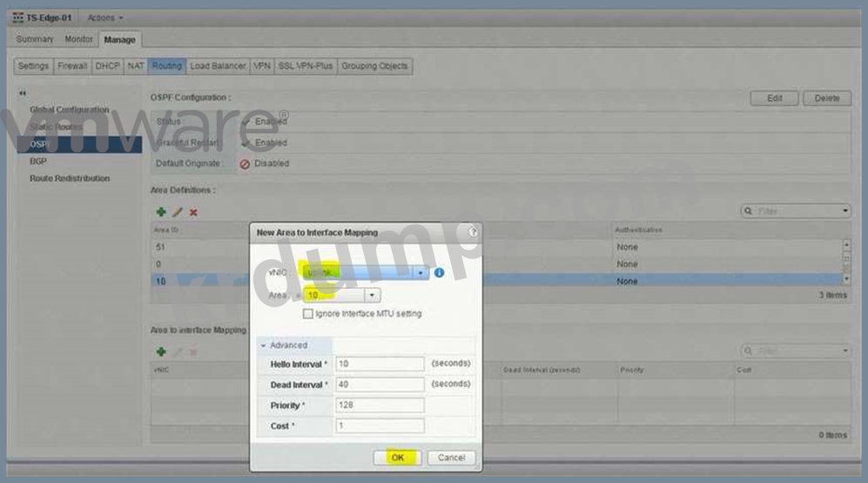The width and height of the screenshot is (868, 483).
Task: Click the OSPF Configuration Delete button
Action: [x=826, y=98]
